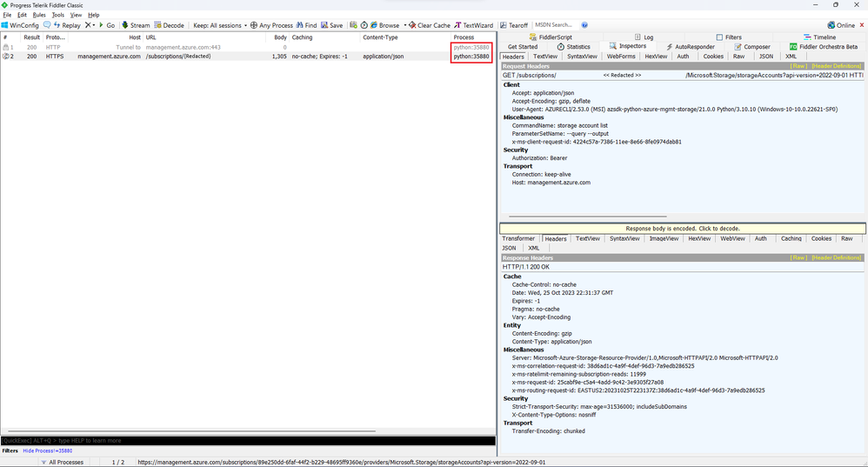868x467 pixels.
Task: Click Hide Process!=35880 filter link
Action: tap(48, 451)
